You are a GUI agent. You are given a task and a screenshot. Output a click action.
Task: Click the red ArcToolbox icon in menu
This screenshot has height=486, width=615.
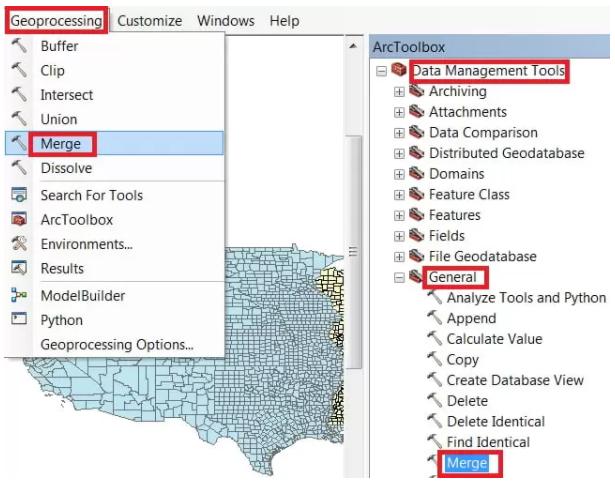click(19, 219)
